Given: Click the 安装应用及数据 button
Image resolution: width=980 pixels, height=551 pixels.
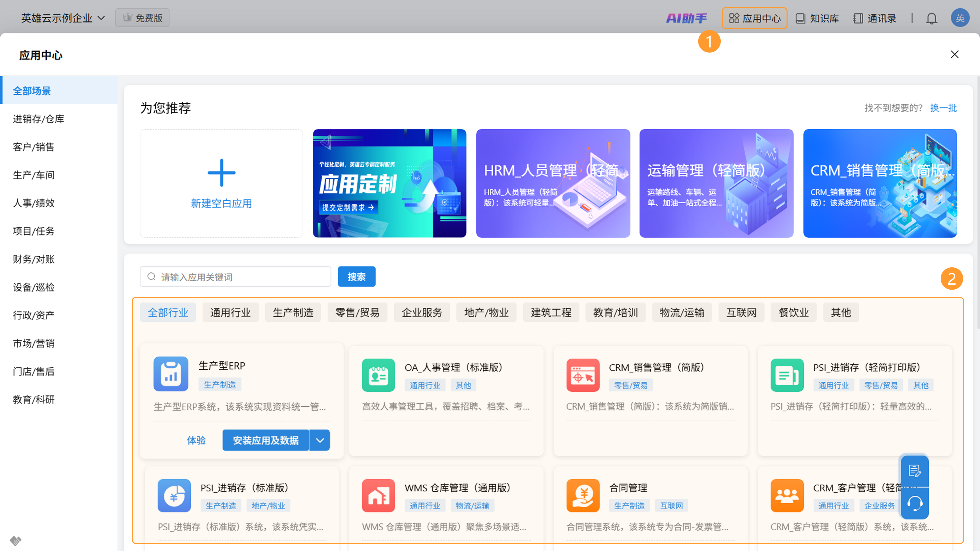Looking at the screenshot, I should (x=265, y=440).
